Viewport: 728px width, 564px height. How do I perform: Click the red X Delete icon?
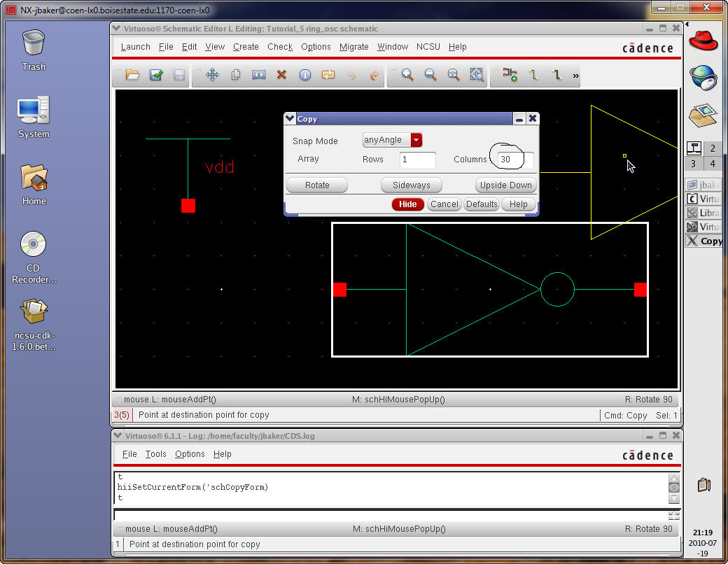point(281,76)
